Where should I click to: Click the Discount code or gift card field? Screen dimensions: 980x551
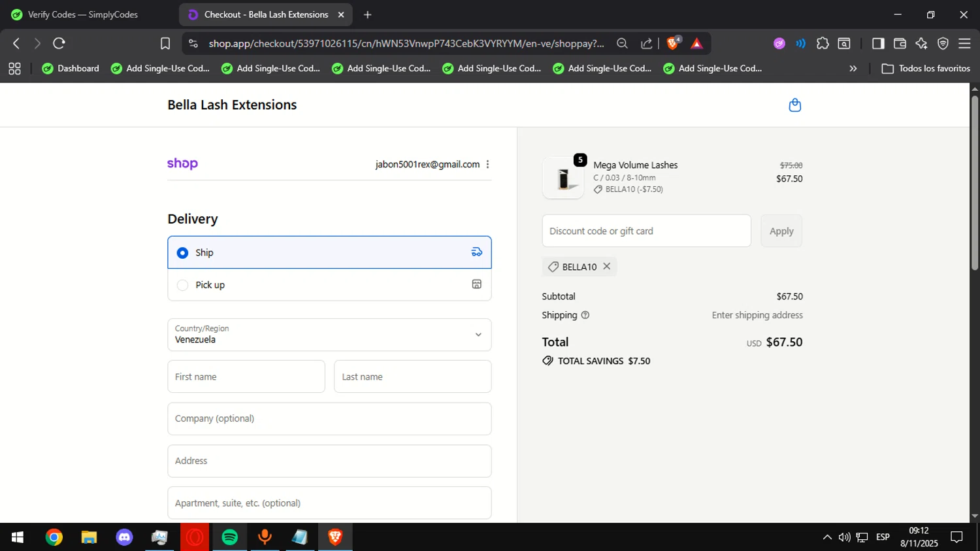[x=646, y=231]
